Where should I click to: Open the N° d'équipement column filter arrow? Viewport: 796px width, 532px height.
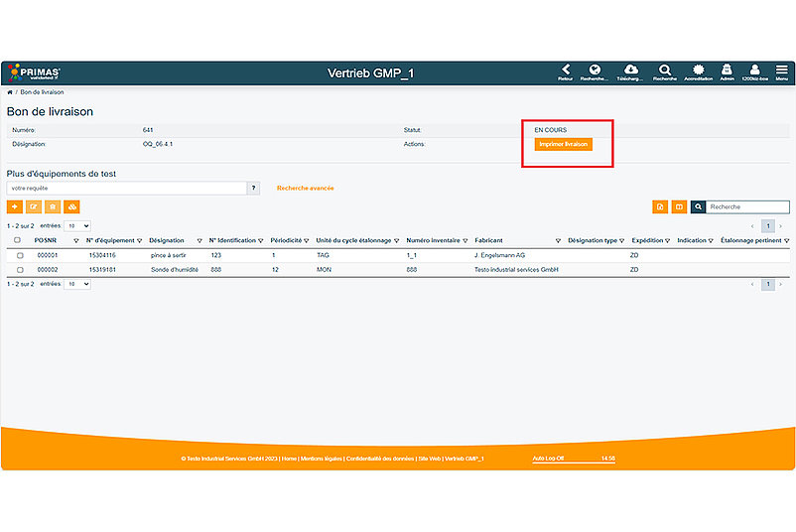point(139,240)
